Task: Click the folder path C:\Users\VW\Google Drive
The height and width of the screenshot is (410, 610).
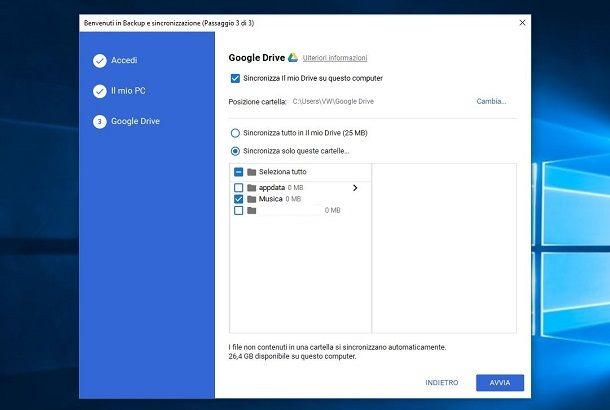Action: pyautogui.click(x=333, y=102)
